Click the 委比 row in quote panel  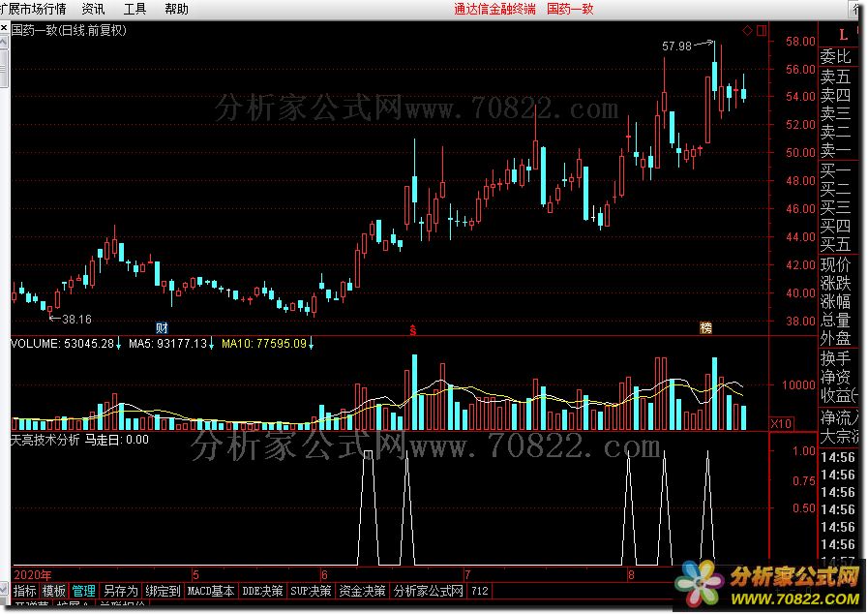point(835,56)
